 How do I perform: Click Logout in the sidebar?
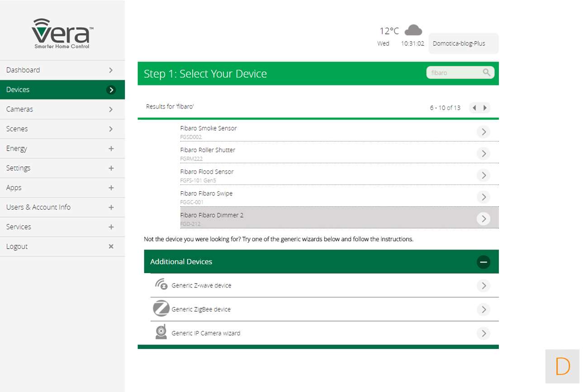[x=17, y=246]
